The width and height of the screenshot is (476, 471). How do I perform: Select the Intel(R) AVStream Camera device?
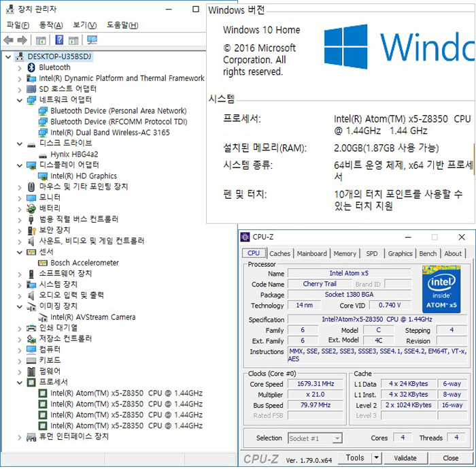pos(92,317)
